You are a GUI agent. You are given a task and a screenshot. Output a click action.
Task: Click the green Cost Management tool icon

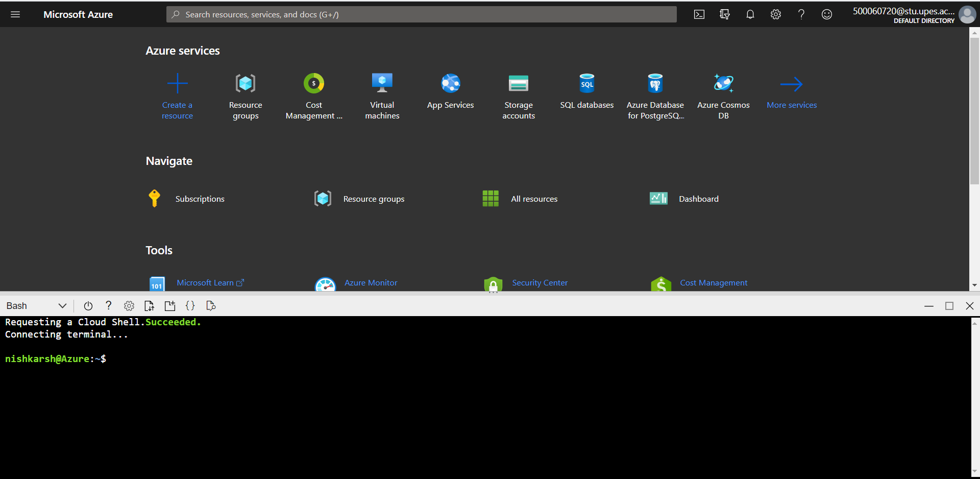tap(661, 284)
